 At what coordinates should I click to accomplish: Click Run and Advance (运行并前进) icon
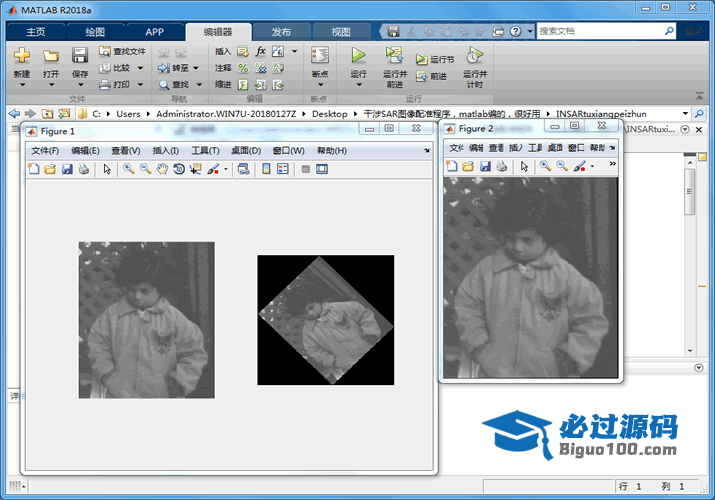click(394, 56)
